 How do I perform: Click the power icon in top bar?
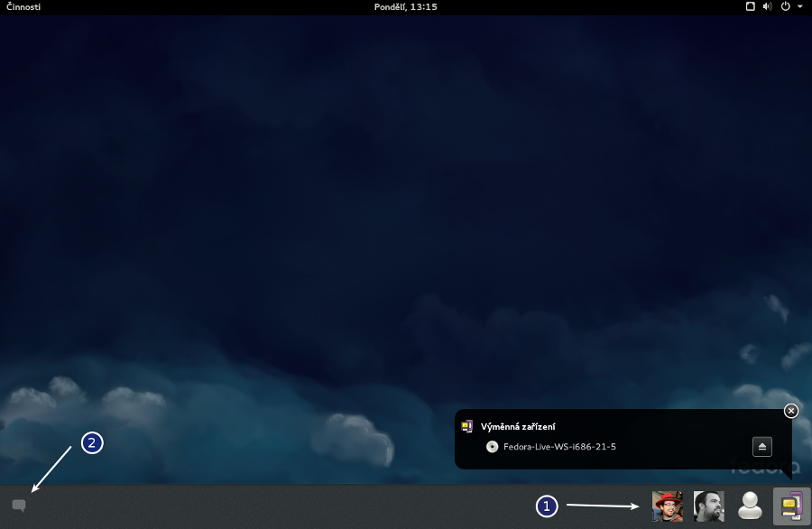click(785, 6)
